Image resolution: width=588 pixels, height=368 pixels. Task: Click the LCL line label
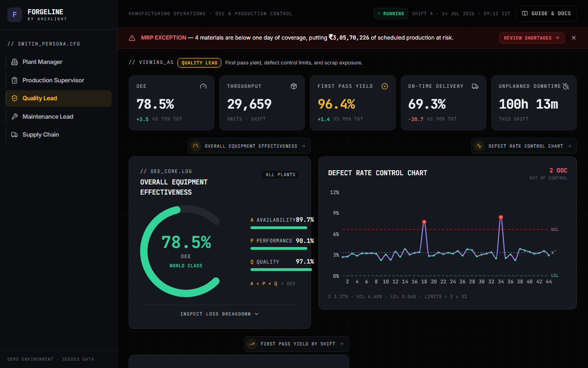click(555, 276)
